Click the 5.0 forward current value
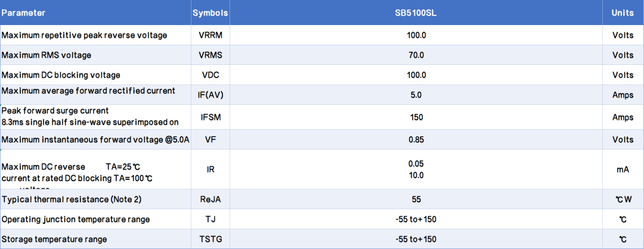This screenshot has height=249, width=644. tap(416, 95)
